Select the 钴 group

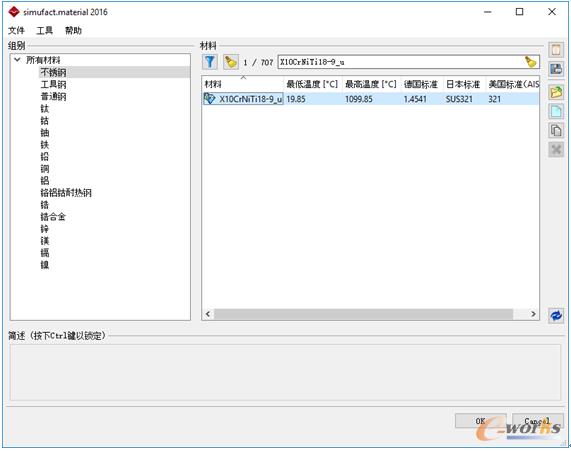tap(44, 121)
